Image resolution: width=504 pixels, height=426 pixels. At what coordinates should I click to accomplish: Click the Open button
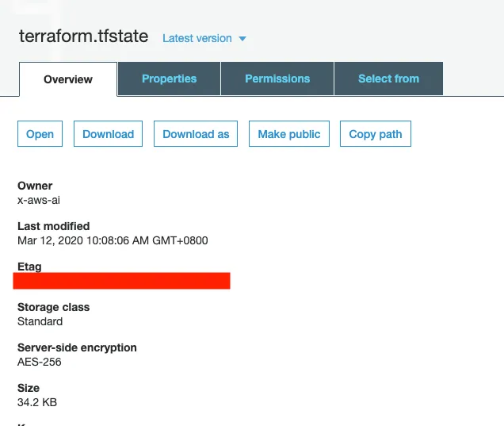tap(40, 134)
